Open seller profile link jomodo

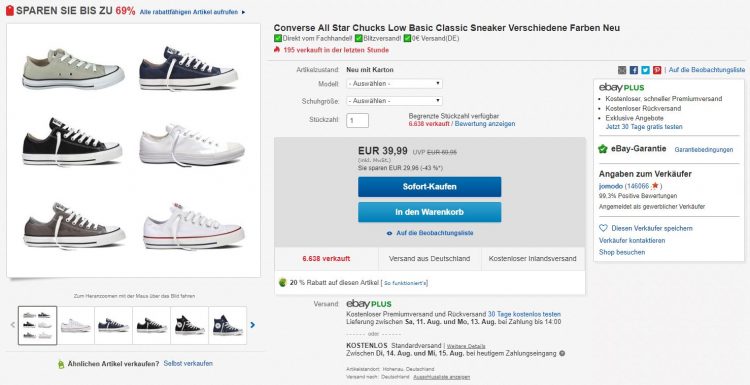(x=611, y=186)
